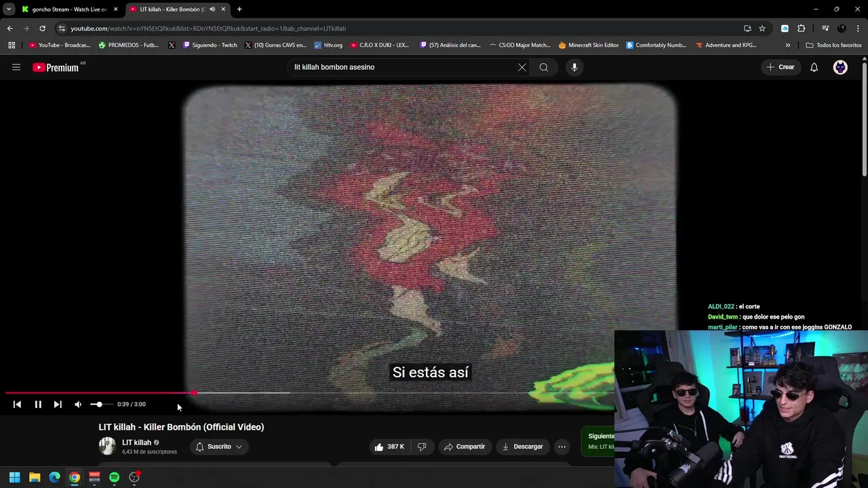This screenshot has height=488, width=868.
Task: Expand the Suscrito subscription dropdown
Action: [x=219, y=447]
